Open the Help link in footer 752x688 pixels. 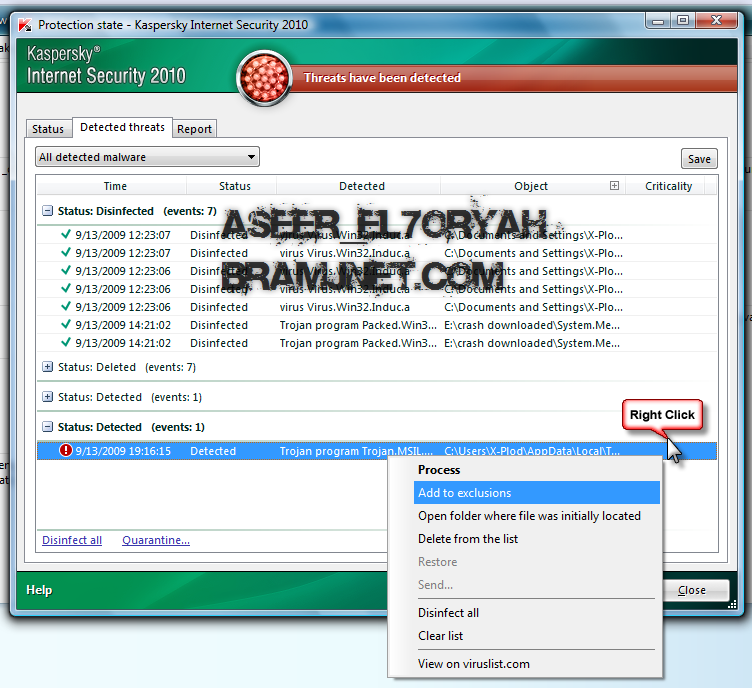(x=39, y=590)
